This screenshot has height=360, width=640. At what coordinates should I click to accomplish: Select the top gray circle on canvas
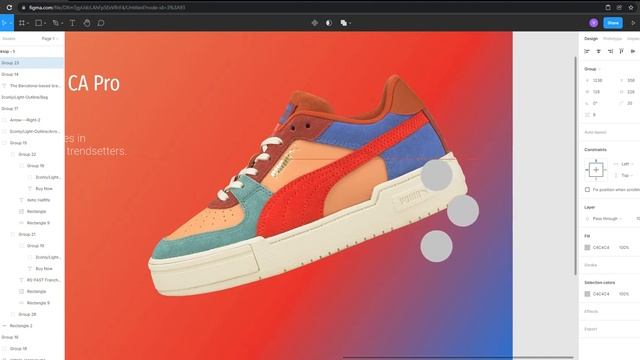[x=436, y=175]
